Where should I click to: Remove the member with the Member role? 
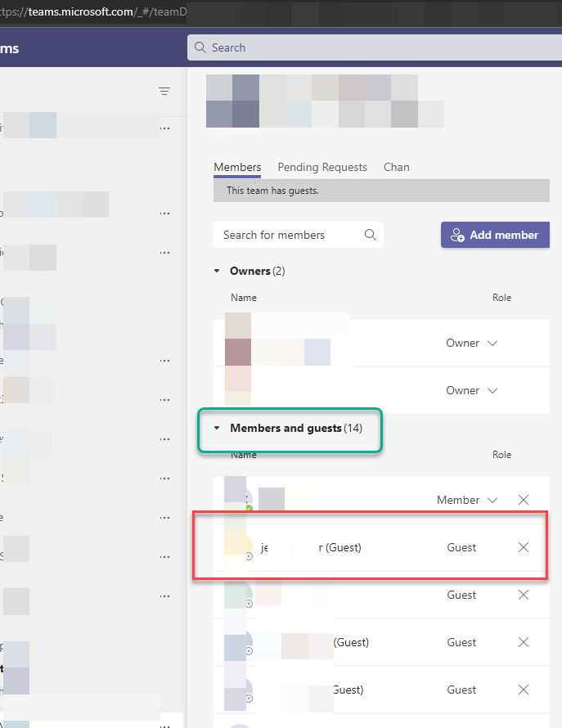(524, 500)
